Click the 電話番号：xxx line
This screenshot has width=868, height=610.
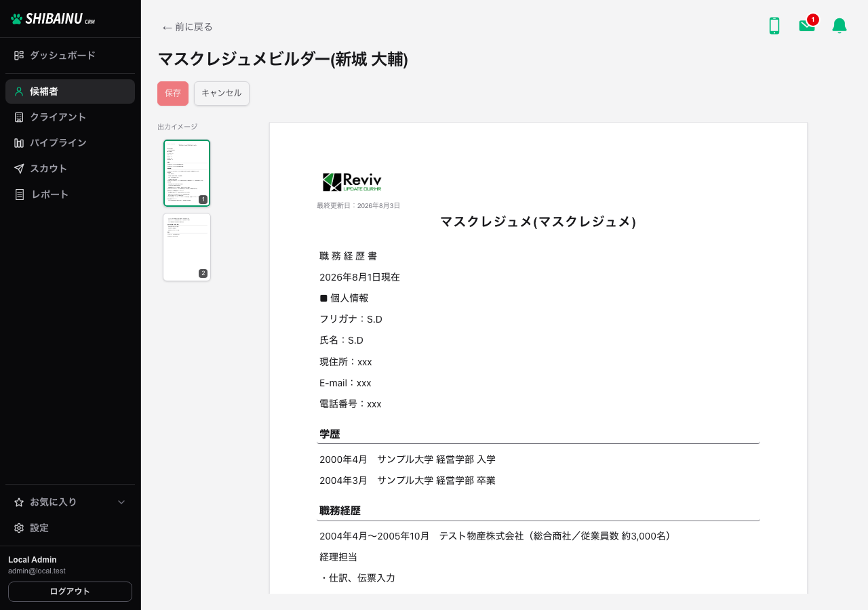[x=351, y=404]
